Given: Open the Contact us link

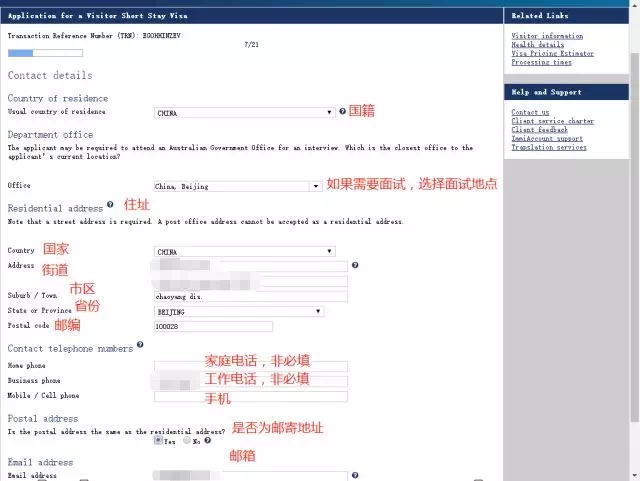Looking at the screenshot, I should [x=530, y=113].
